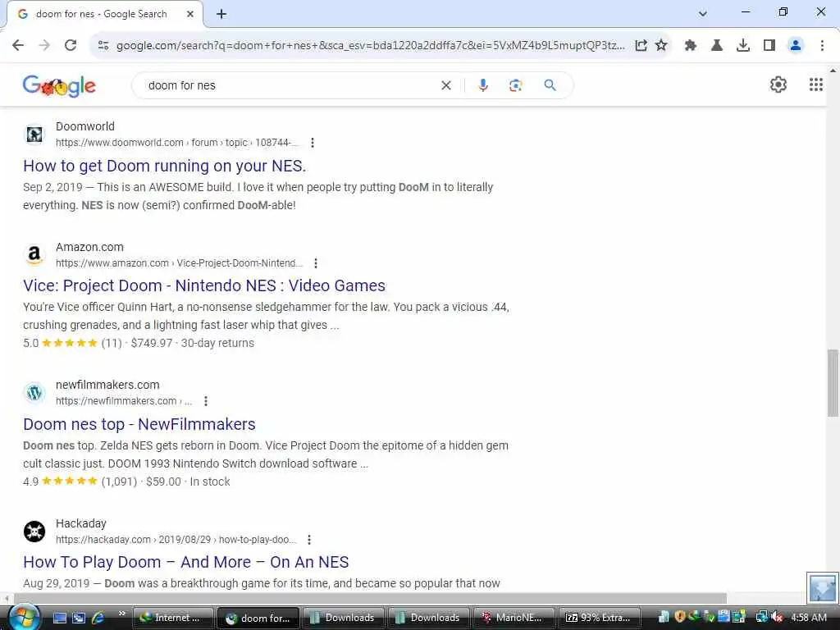The height and width of the screenshot is (630, 840).
Task: Toggle the Chrome side panel
Action: (x=769, y=46)
